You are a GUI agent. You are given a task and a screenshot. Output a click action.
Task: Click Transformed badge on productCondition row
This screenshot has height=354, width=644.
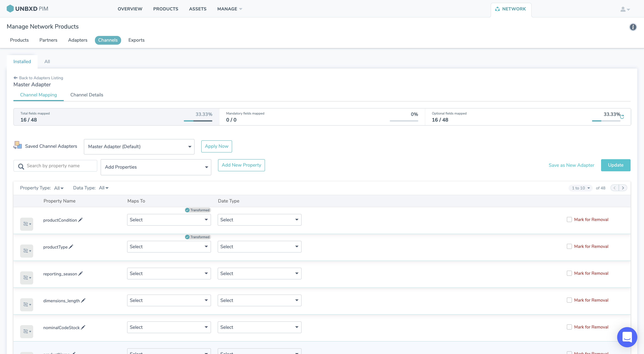(x=198, y=210)
